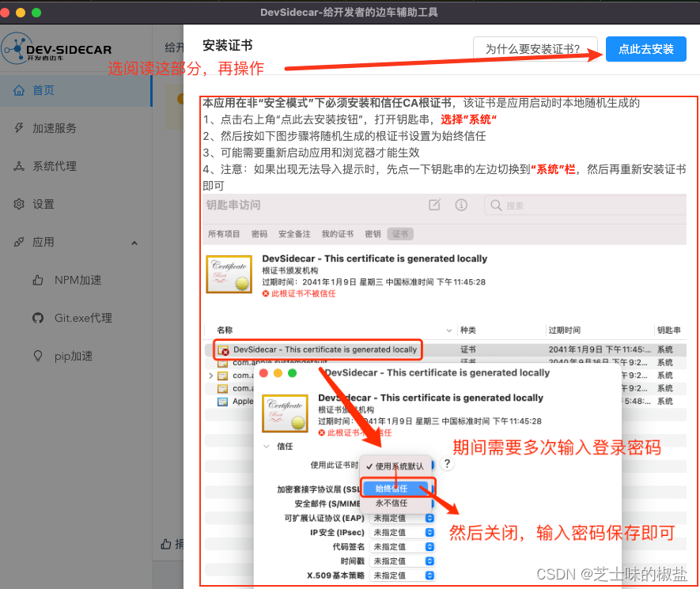Click the 名称 column header

pyautogui.click(x=225, y=330)
